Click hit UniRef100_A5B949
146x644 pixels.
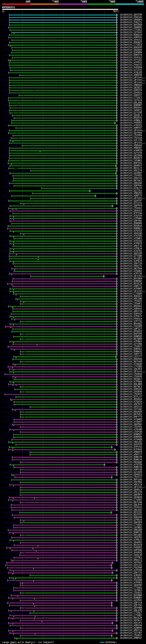point(131,85)
